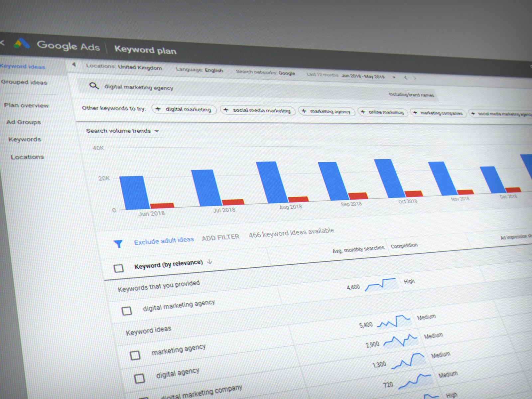Click trend sparkline for digital agency row
532x399 pixels.
coord(401,340)
